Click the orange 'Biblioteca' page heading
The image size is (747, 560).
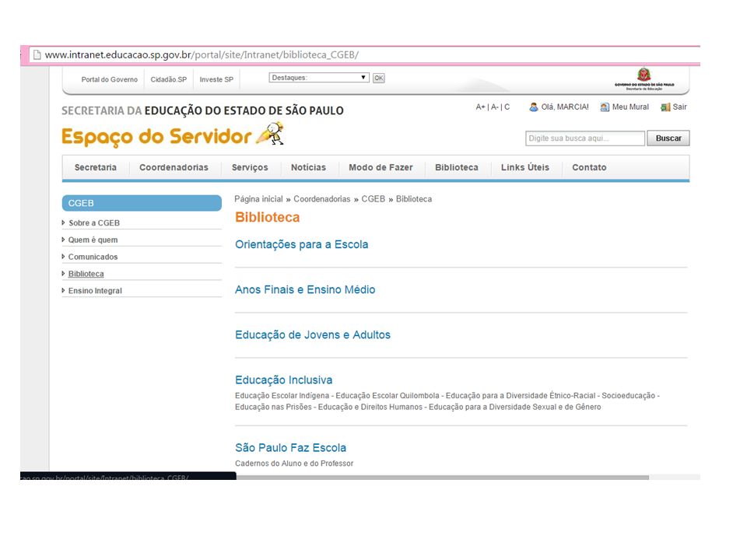click(267, 217)
